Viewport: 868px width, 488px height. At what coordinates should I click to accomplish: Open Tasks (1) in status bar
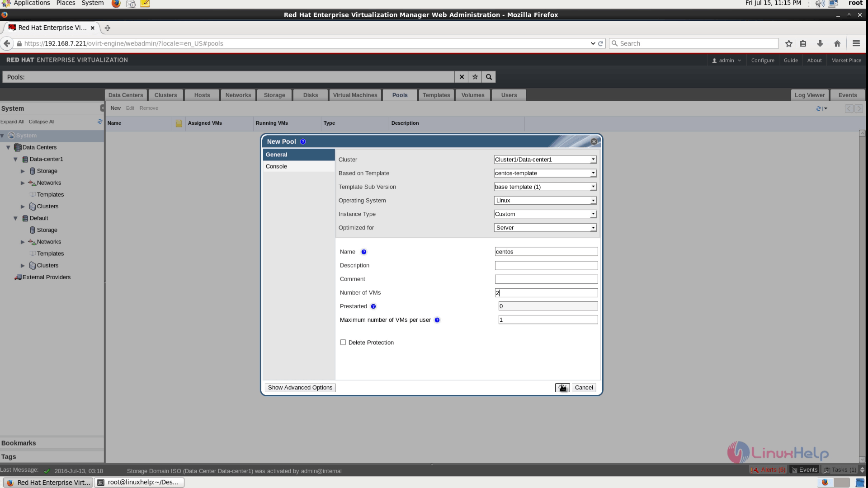point(840,470)
